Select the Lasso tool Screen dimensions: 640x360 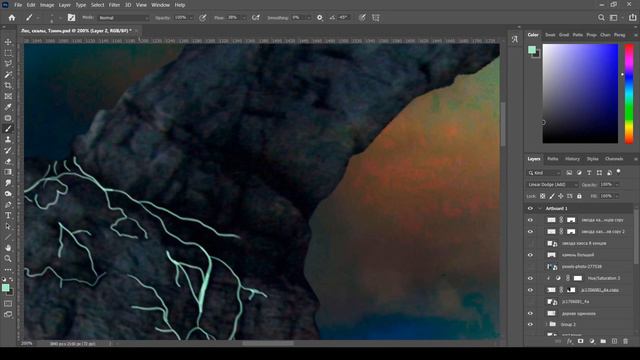pos(8,64)
